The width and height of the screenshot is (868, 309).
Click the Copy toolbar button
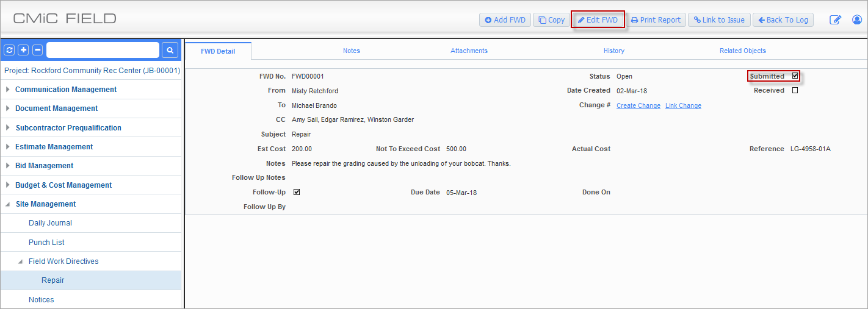(x=551, y=20)
